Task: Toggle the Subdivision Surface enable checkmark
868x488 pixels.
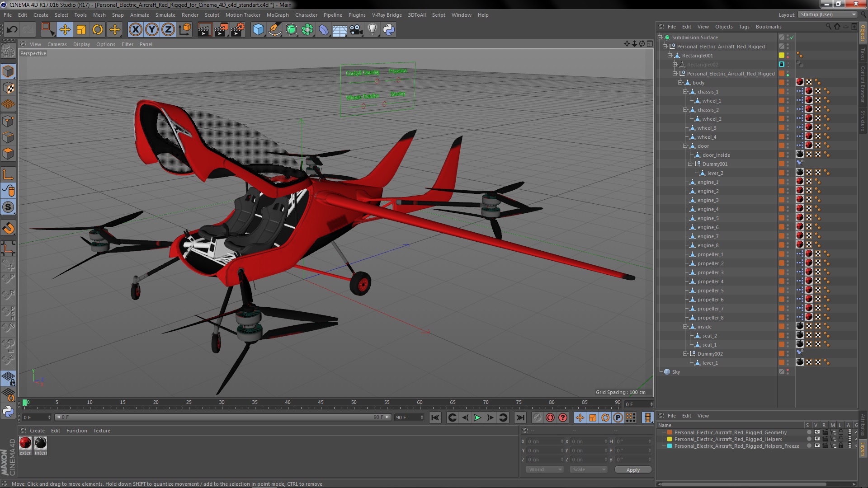Action: [x=792, y=38]
